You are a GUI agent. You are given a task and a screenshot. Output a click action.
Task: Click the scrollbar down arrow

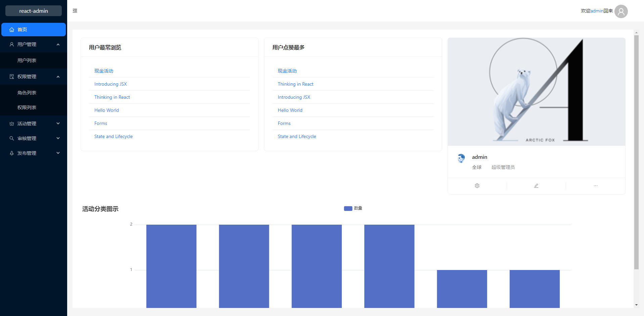pyautogui.click(x=636, y=305)
